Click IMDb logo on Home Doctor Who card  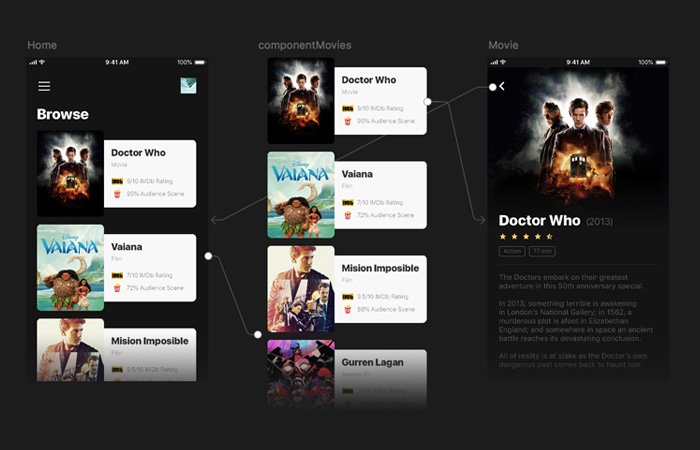117,181
